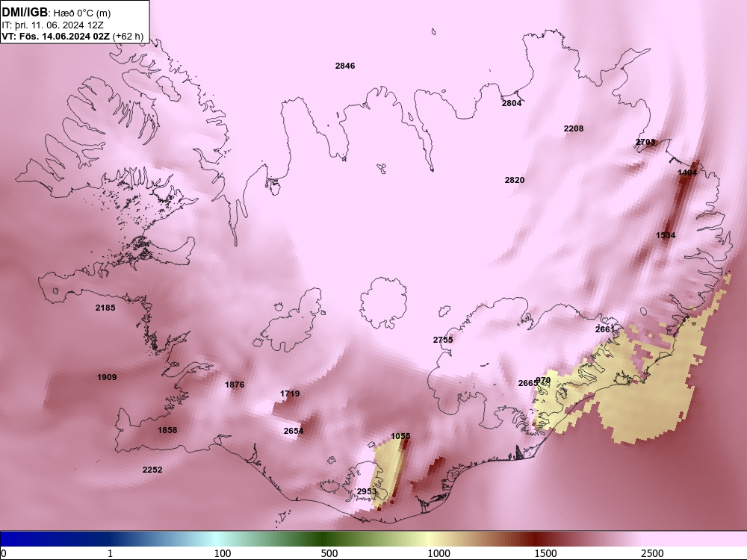Click the 100 mark on color scale

[x=223, y=553]
